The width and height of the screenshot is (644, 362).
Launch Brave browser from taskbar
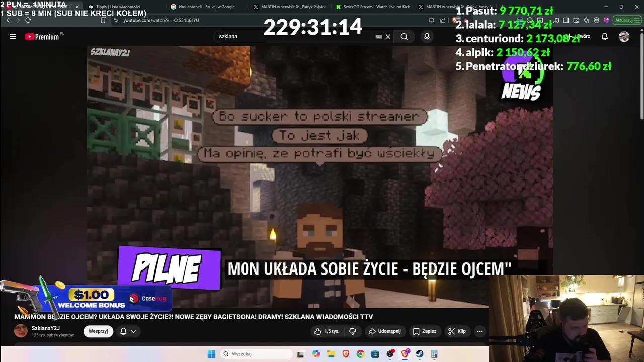[346, 354]
